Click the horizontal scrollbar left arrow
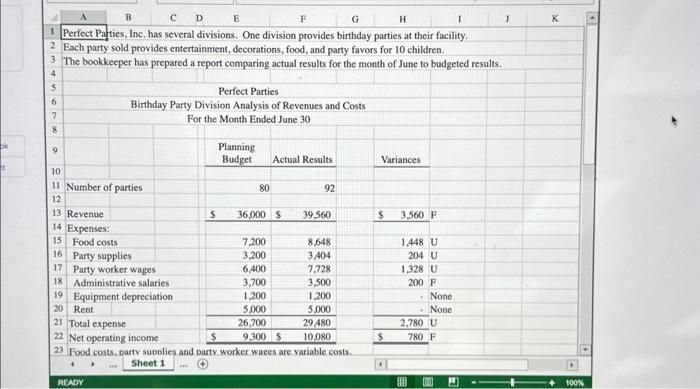This screenshot has height=389, width=700. pyautogui.click(x=380, y=364)
